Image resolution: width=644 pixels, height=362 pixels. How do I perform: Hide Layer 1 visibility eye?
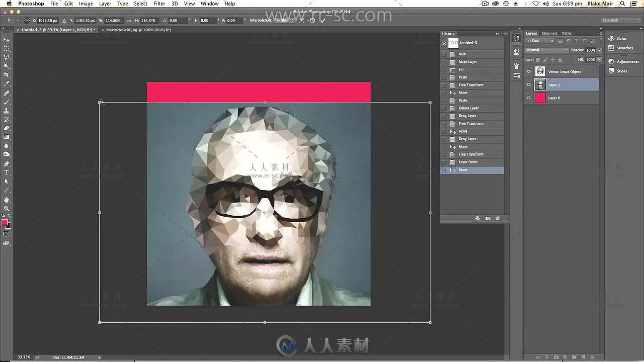[x=528, y=85]
